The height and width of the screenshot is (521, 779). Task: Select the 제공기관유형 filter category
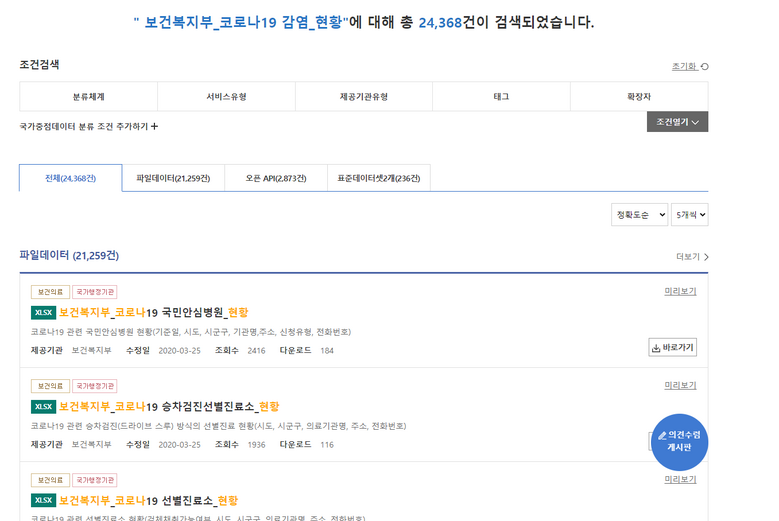click(x=363, y=97)
